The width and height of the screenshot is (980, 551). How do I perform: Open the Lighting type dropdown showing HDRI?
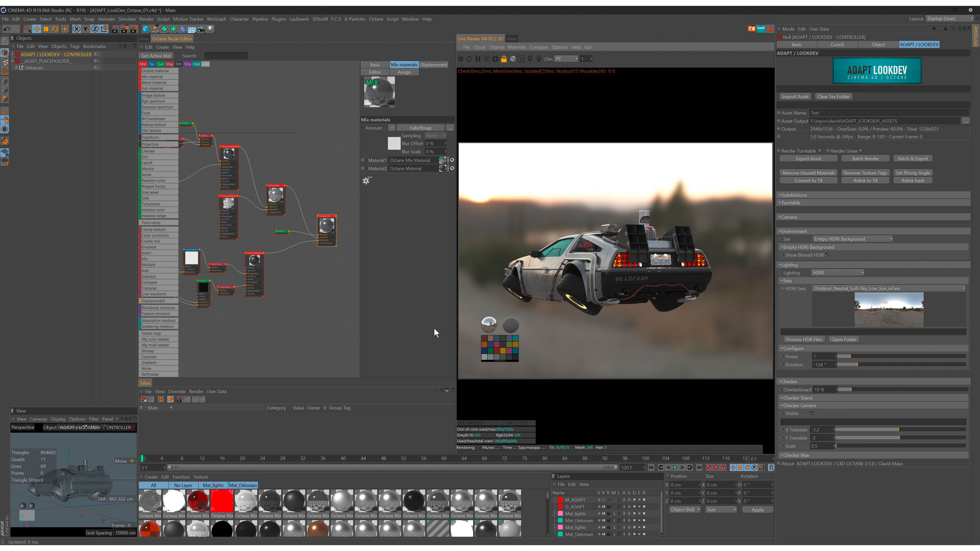(x=837, y=273)
